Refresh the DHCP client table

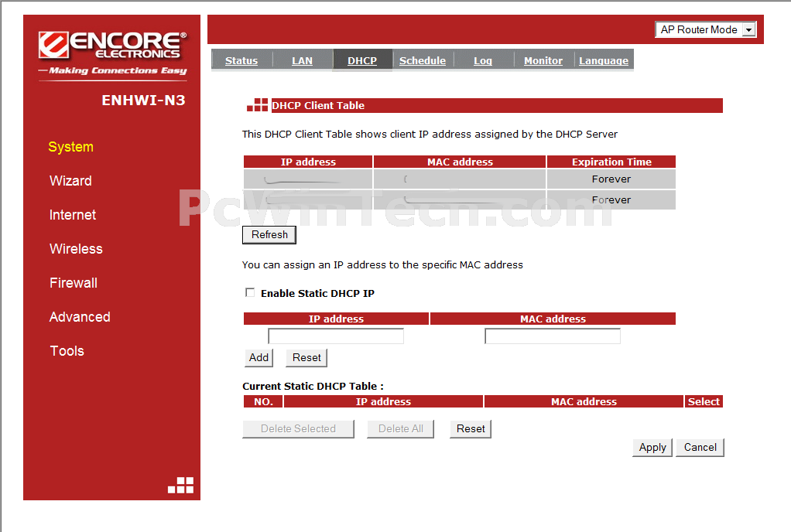(269, 235)
